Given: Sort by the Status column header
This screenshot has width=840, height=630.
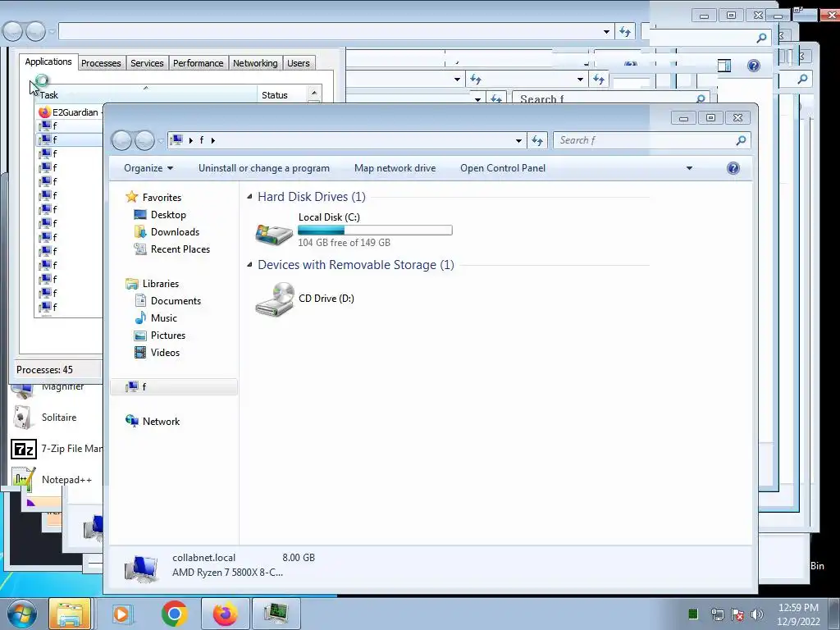Looking at the screenshot, I should (x=282, y=94).
